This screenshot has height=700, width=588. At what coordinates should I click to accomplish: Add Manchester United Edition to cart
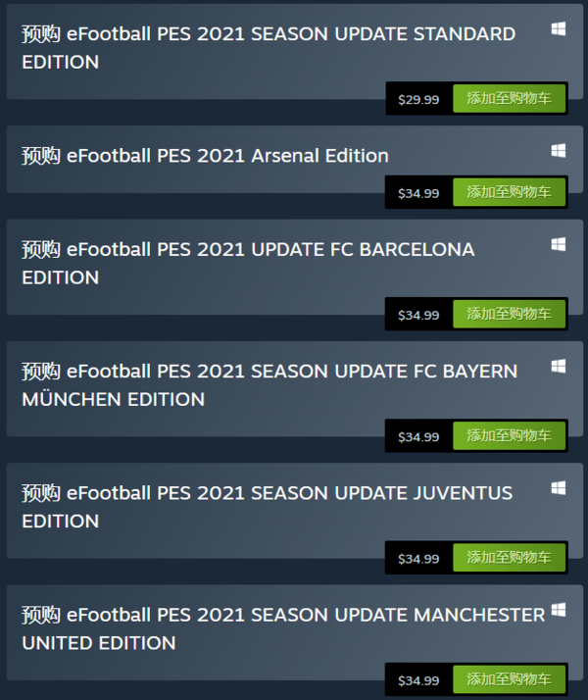(509, 678)
